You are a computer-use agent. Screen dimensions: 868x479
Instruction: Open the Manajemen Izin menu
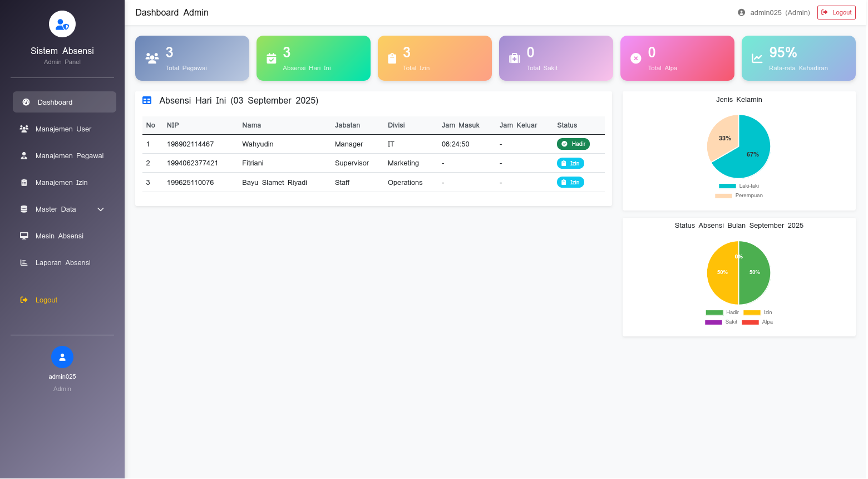click(x=62, y=183)
